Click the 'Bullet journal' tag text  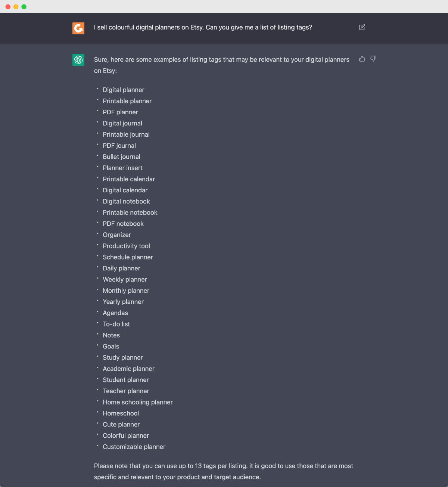tap(122, 157)
